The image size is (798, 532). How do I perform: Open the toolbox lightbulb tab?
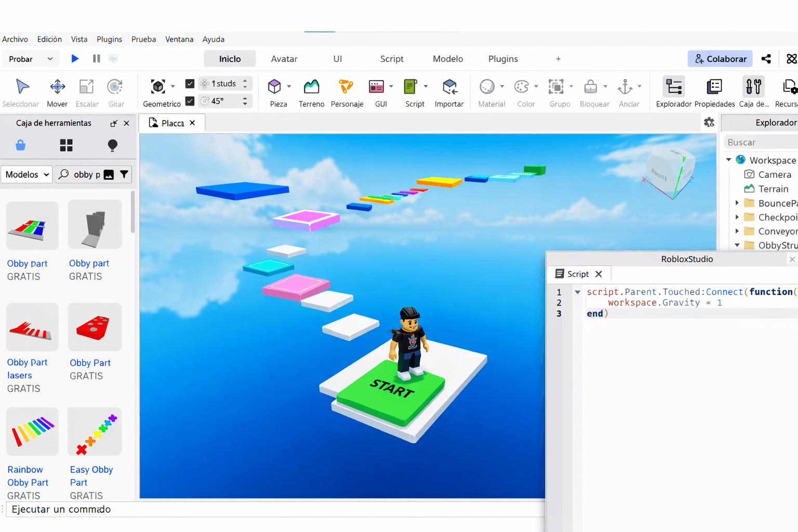coord(112,145)
